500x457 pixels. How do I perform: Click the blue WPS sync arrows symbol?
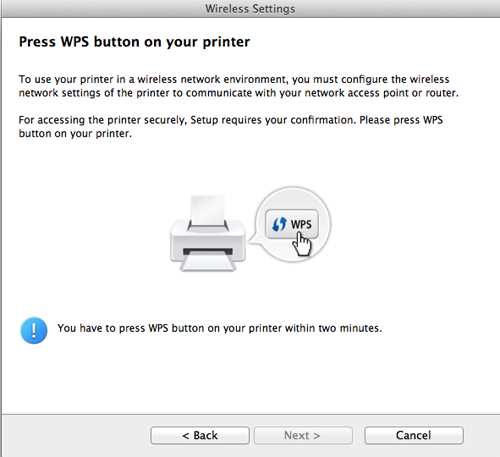click(x=279, y=224)
